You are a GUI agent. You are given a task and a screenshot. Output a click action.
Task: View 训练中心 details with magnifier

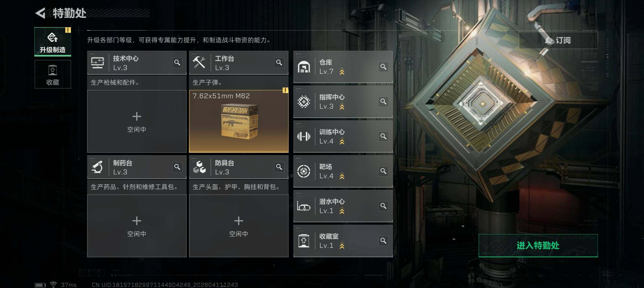[x=383, y=137]
